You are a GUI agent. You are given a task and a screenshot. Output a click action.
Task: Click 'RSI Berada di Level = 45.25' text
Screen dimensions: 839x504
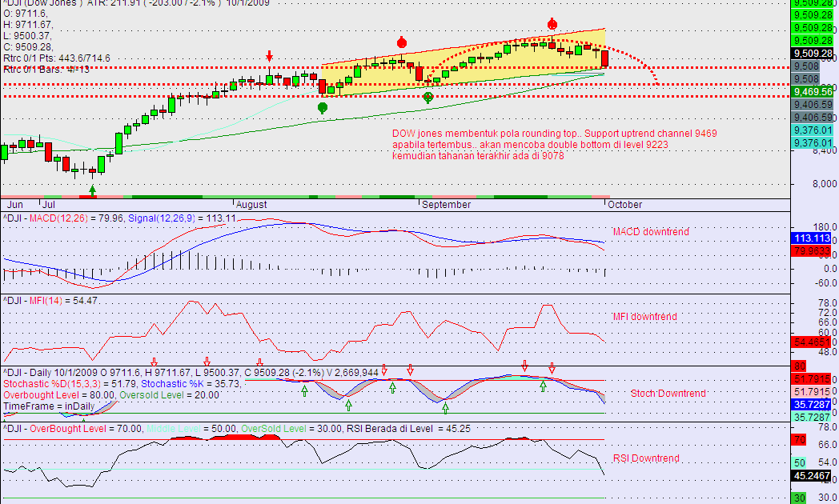coord(409,429)
